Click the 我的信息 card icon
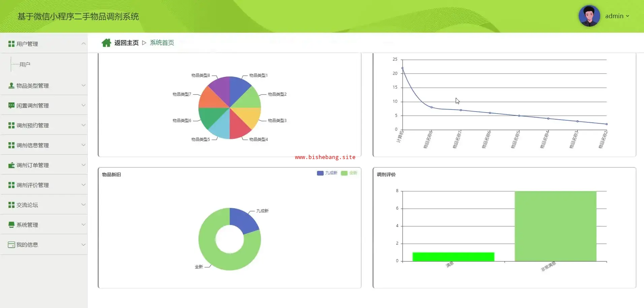Viewport: 644px width, 308px height. click(11, 245)
